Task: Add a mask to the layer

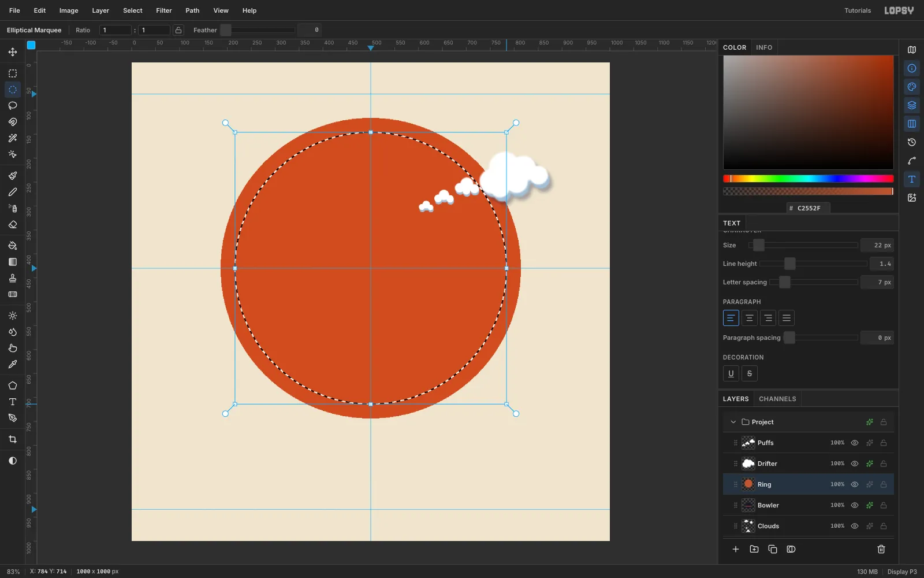Action: (791, 549)
